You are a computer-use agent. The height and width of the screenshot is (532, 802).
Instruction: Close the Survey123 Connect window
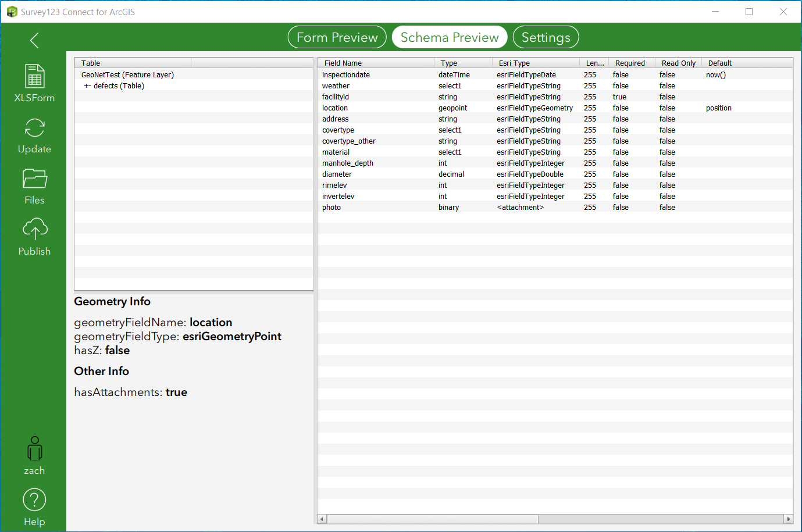point(783,12)
